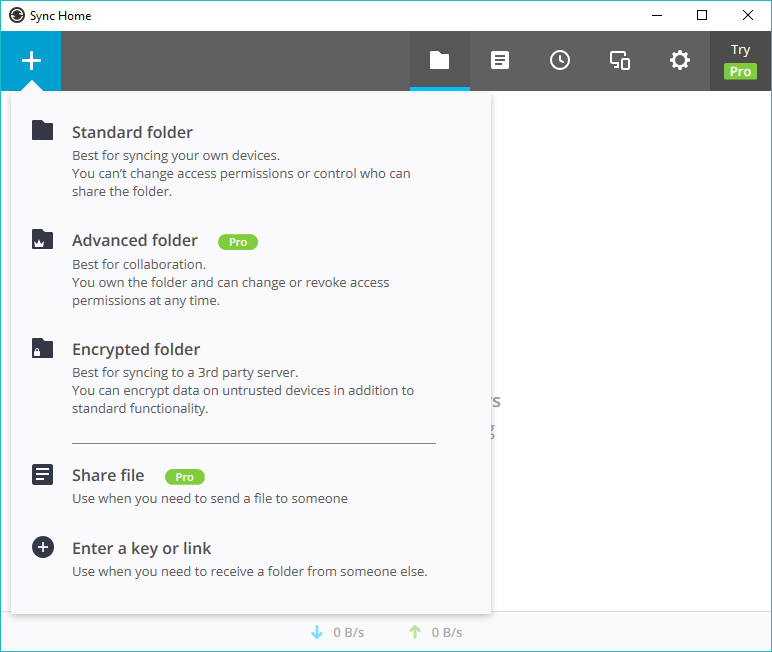Screen dimensions: 772x652
Task: Select Advanced folder menu option
Action: tap(135, 241)
